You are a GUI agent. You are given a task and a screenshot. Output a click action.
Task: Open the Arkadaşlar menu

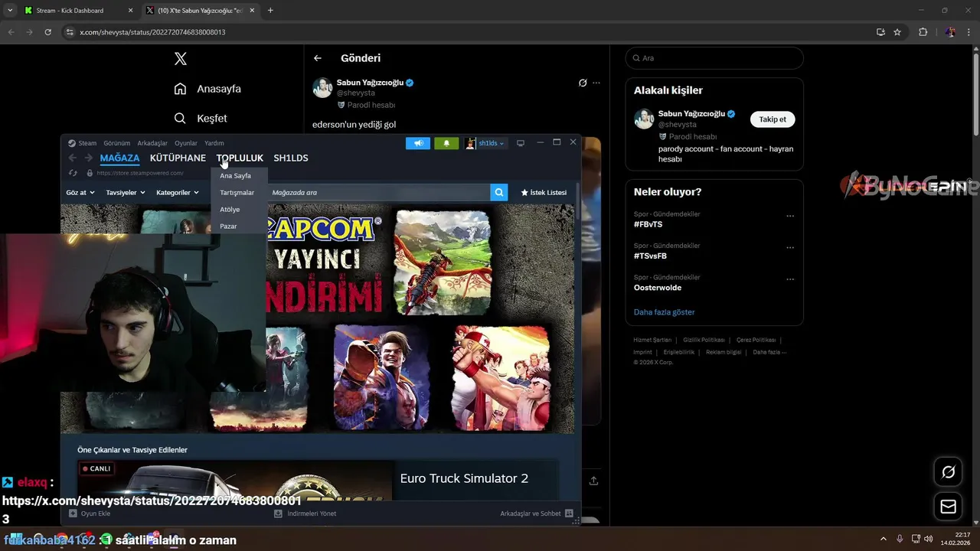pos(152,143)
